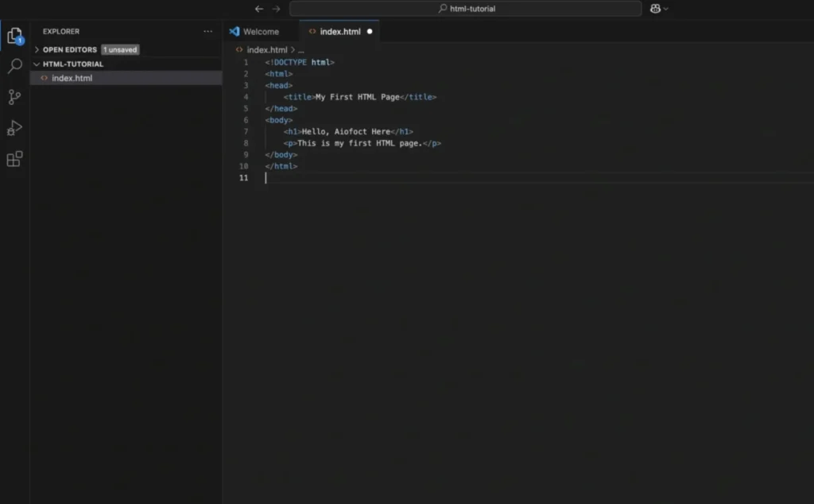Click the opening <body> tag line
Screen dimensions: 814x504
click(279, 120)
